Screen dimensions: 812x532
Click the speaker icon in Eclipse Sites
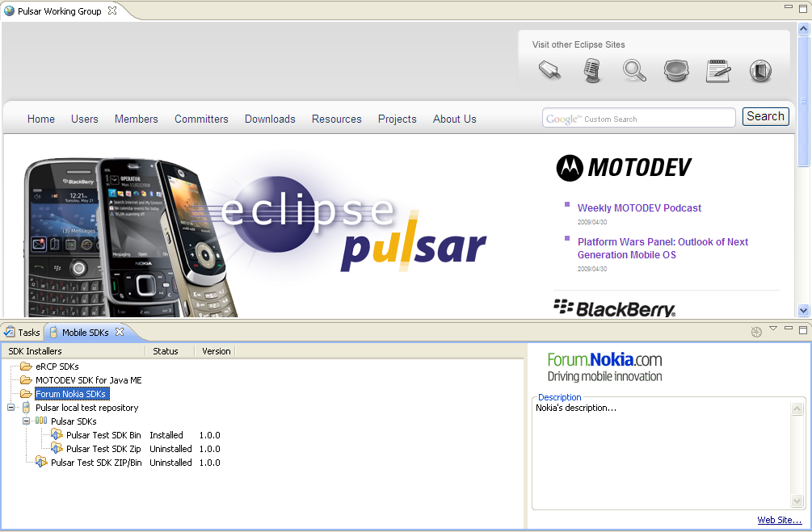pos(676,71)
